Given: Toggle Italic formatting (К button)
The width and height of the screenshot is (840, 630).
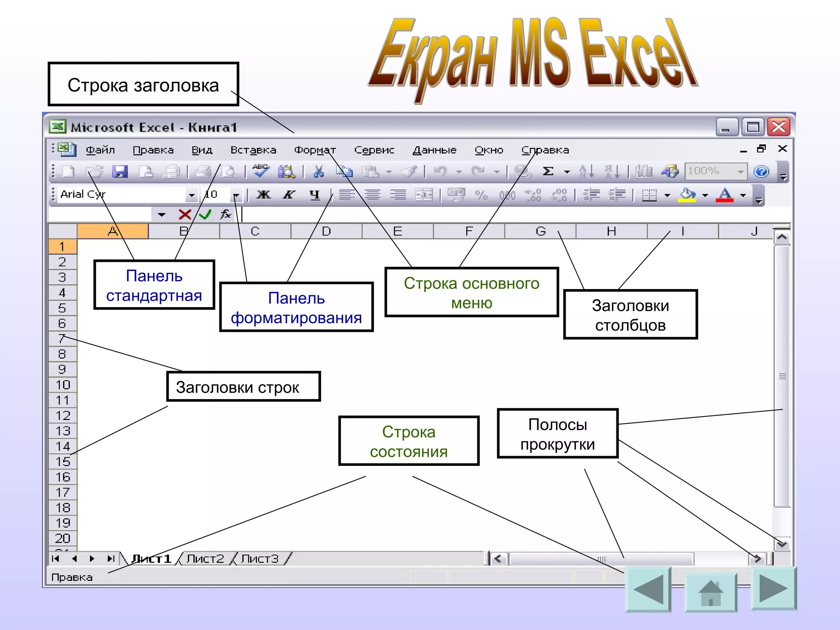Looking at the screenshot, I should [x=289, y=194].
